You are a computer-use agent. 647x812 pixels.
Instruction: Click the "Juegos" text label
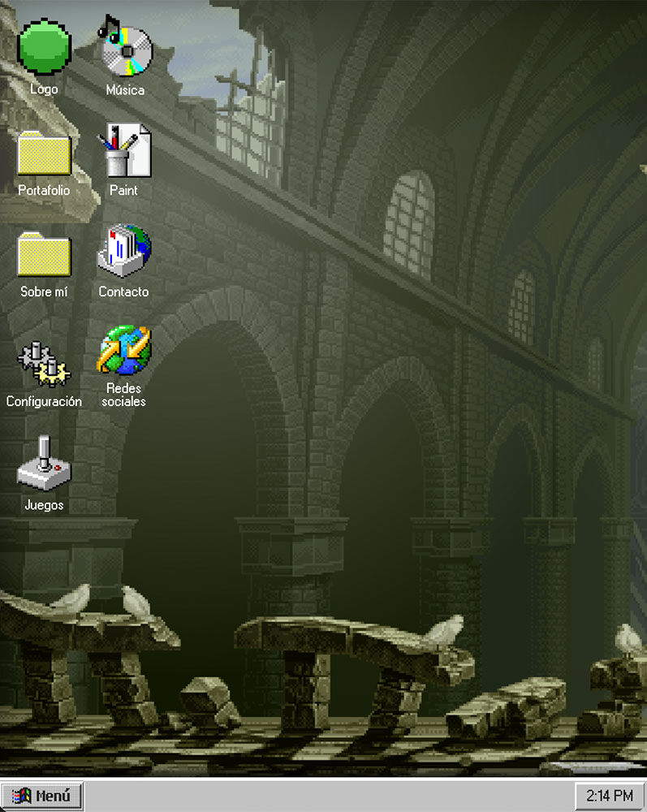click(44, 505)
